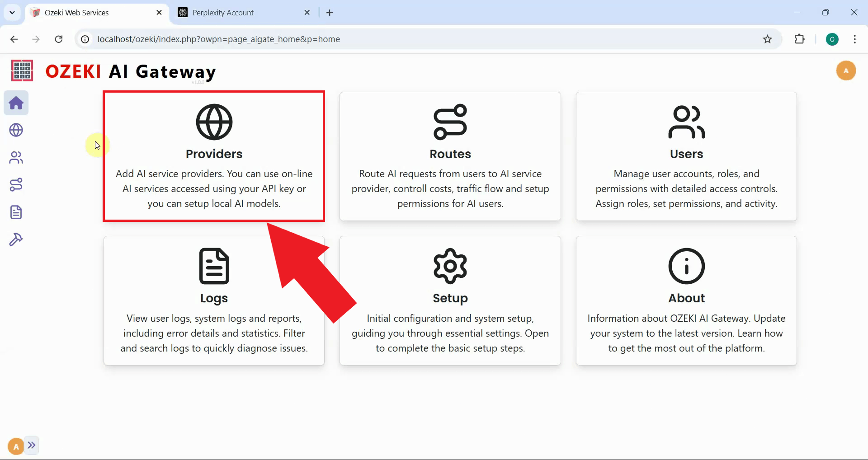Click the OZEKI logo in the header
Image resolution: width=868 pixels, height=460 pixels.
pos(21,70)
